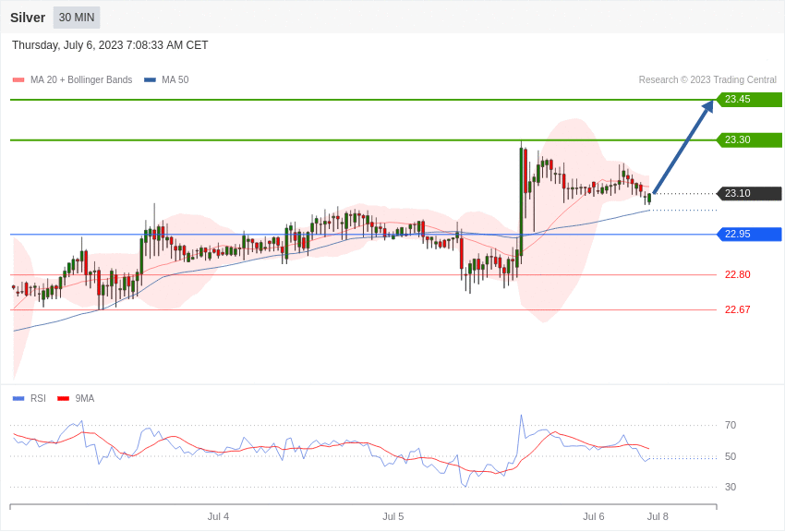This screenshot has width=785, height=532.
Task: Click the RSI 50 level label
Action: [731, 456]
